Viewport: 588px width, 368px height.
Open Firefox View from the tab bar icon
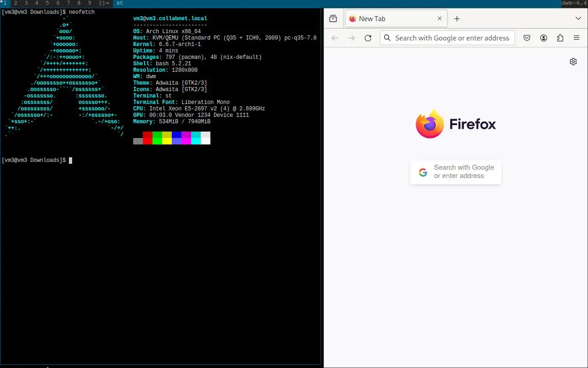point(333,19)
